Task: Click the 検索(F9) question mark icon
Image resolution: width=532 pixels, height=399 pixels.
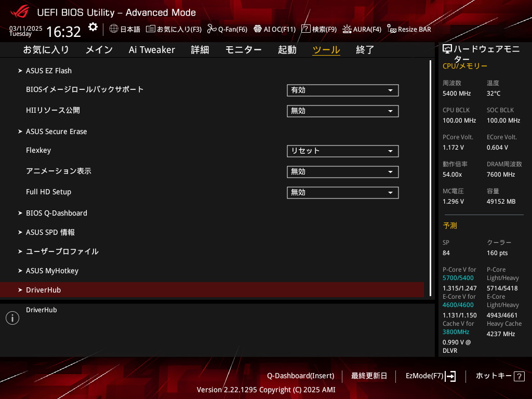Action: 305,29
